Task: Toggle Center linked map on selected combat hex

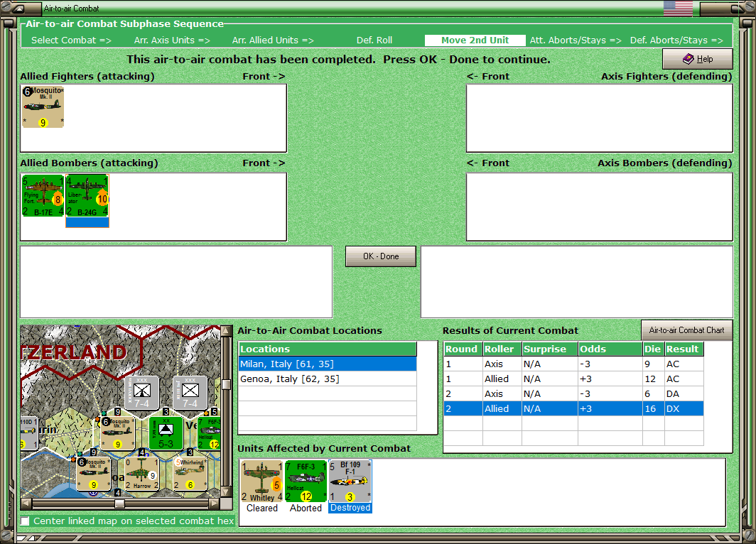Action: (x=25, y=521)
